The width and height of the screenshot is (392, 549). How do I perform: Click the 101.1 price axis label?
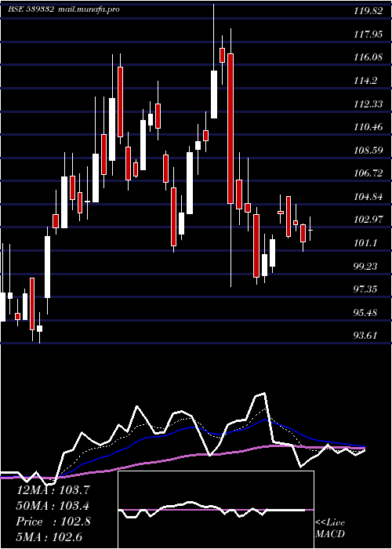pos(365,242)
